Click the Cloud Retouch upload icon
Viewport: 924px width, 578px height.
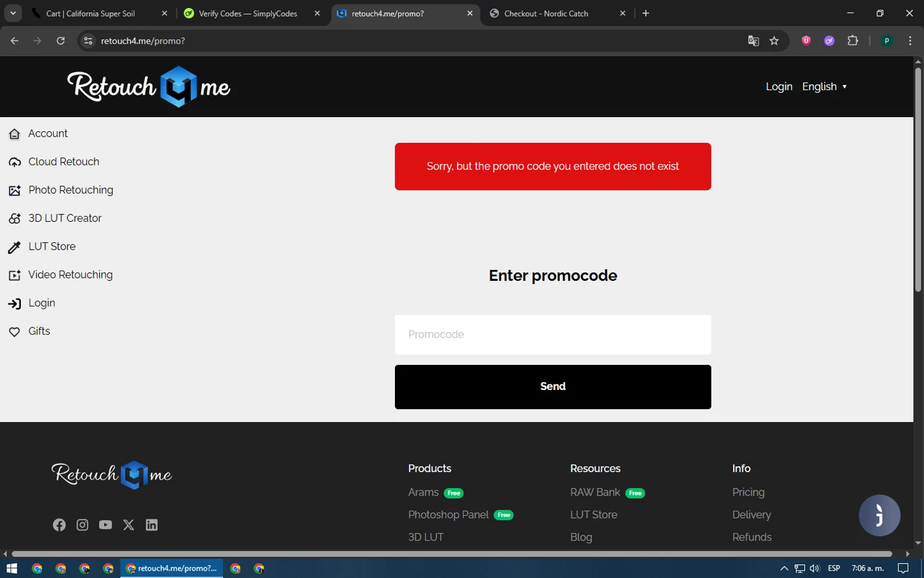(15, 162)
